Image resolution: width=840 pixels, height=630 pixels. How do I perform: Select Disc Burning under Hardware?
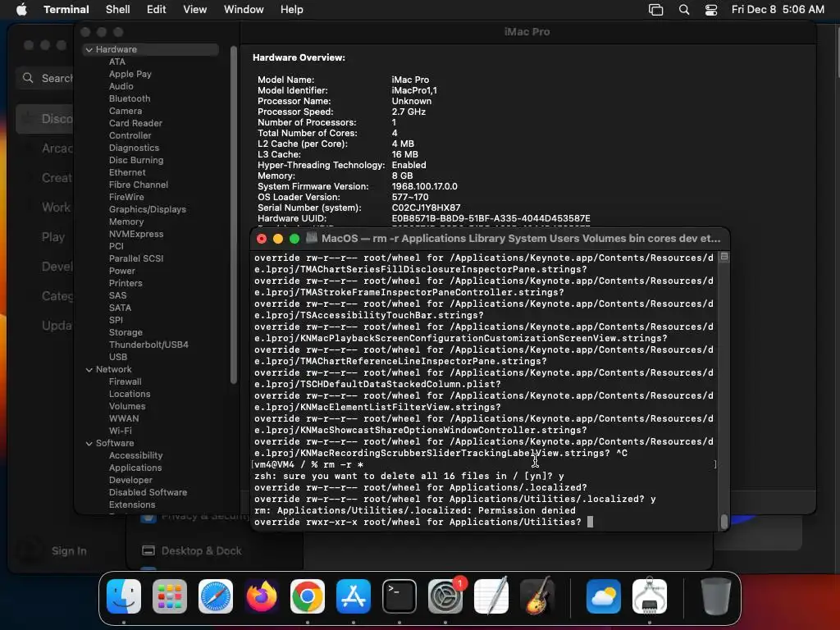point(136,160)
